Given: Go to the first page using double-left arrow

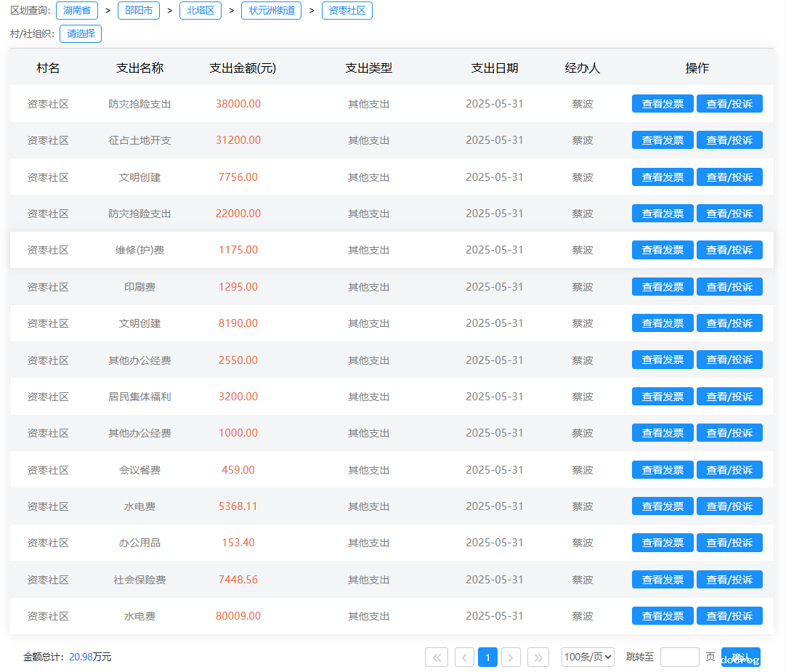Looking at the screenshot, I should tap(436, 657).
